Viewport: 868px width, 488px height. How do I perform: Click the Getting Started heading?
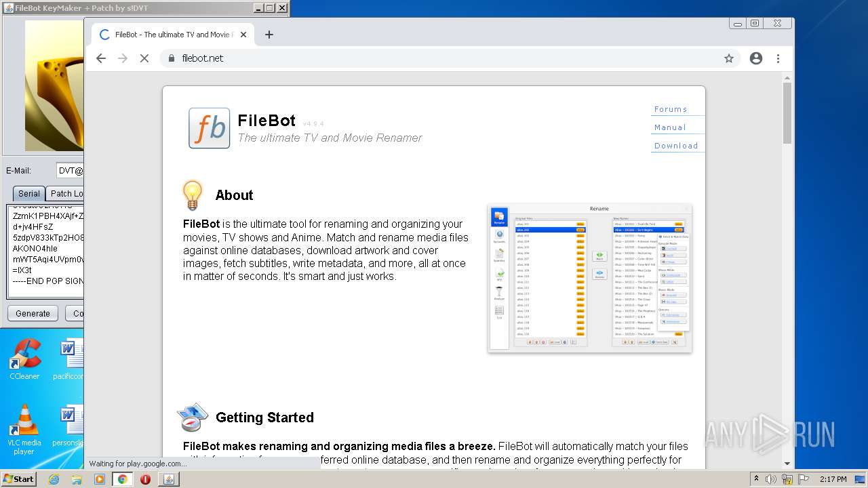[264, 418]
